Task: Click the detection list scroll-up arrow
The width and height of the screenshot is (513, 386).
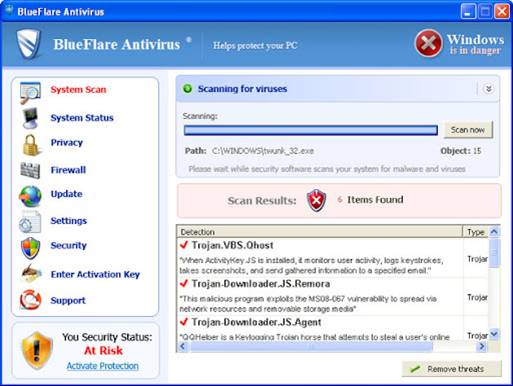Action: click(x=494, y=232)
